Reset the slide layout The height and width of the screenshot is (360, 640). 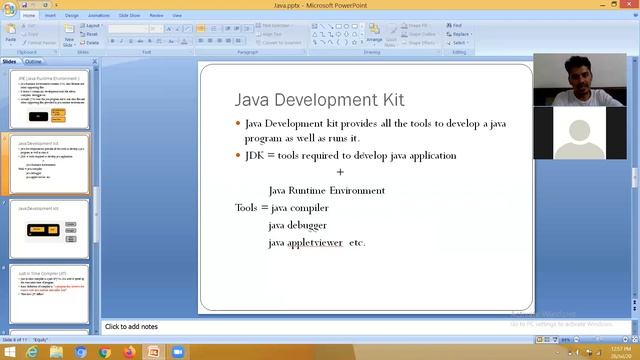89,34
